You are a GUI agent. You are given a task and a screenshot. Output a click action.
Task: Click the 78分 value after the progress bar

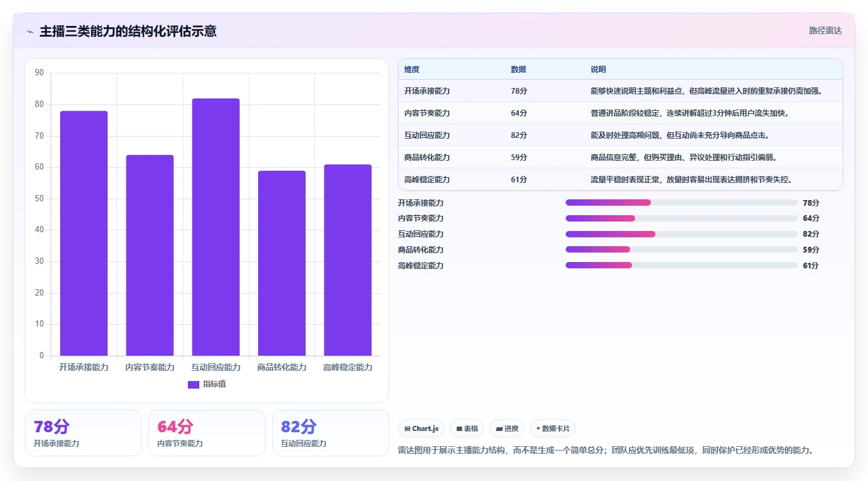[811, 203]
